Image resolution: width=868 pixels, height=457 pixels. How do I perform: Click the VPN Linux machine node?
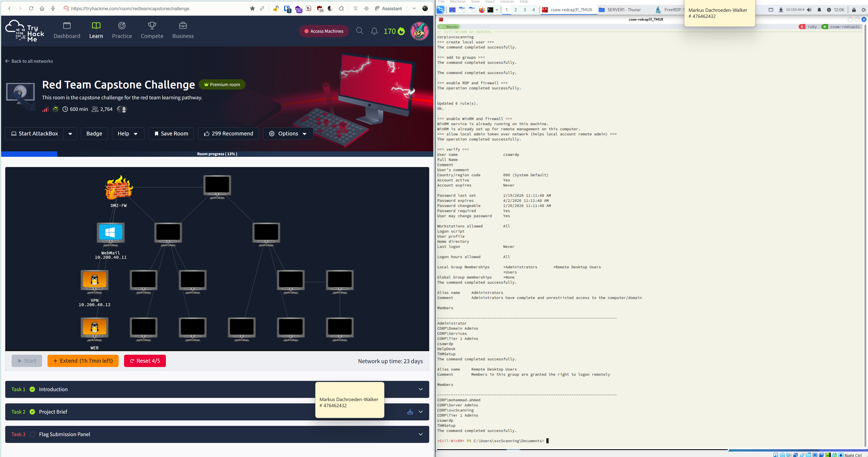coord(94,280)
